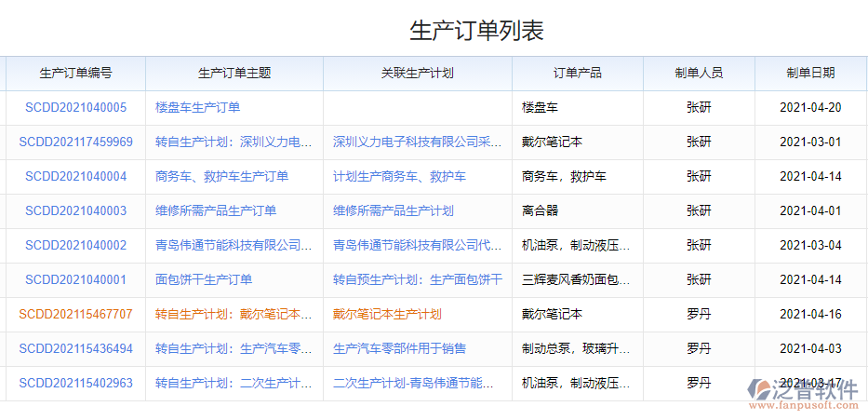Open the 生产汽车零部件用于销售 plan
The image size is (868, 420).
(x=399, y=348)
